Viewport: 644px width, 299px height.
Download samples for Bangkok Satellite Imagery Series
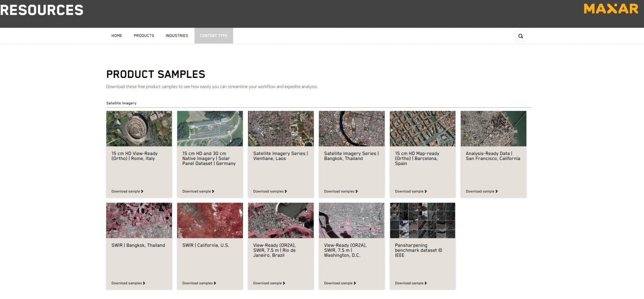[340, 191]
